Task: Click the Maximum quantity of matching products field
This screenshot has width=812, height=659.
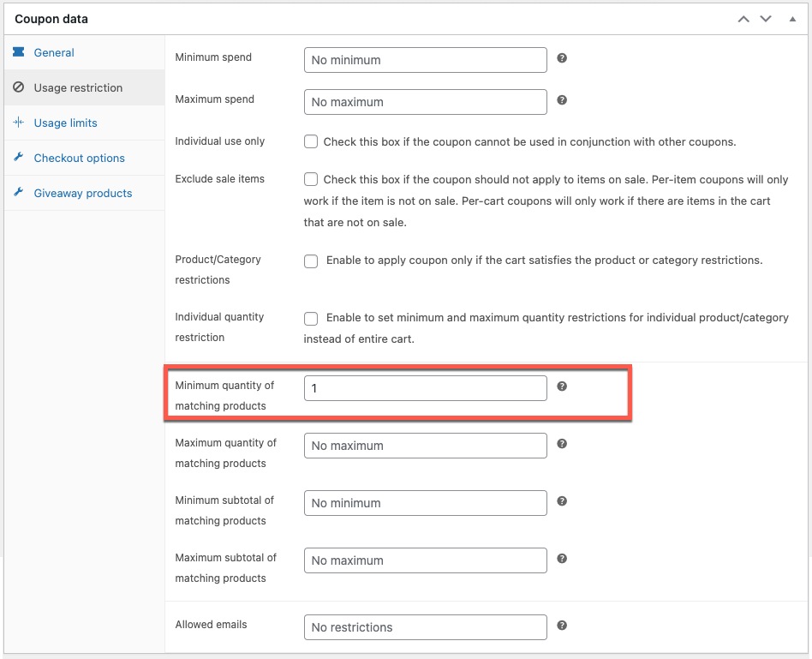Action: pyautogui.click(x=425, y=446)
